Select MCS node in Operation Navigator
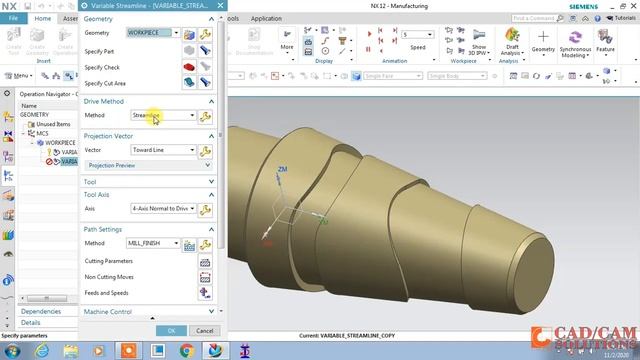 pos(42,133)
